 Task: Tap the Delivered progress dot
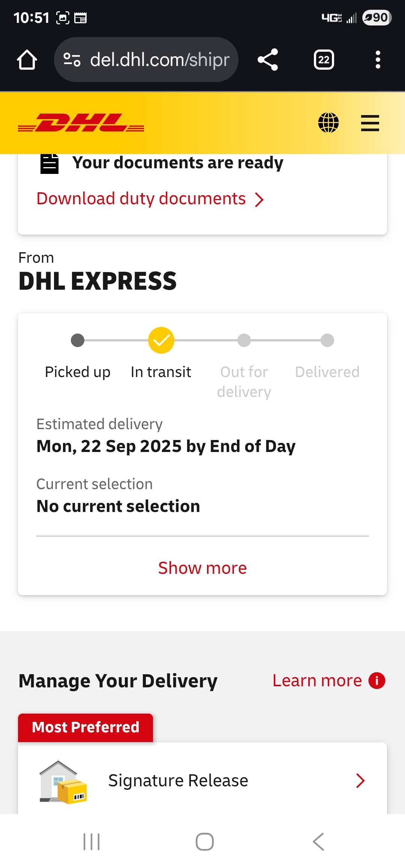(327, 340)
